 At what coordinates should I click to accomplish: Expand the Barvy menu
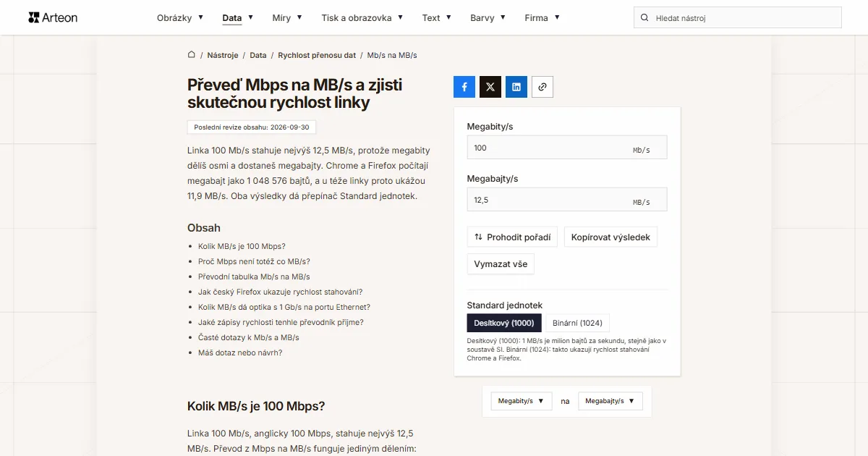pos(488,17)
